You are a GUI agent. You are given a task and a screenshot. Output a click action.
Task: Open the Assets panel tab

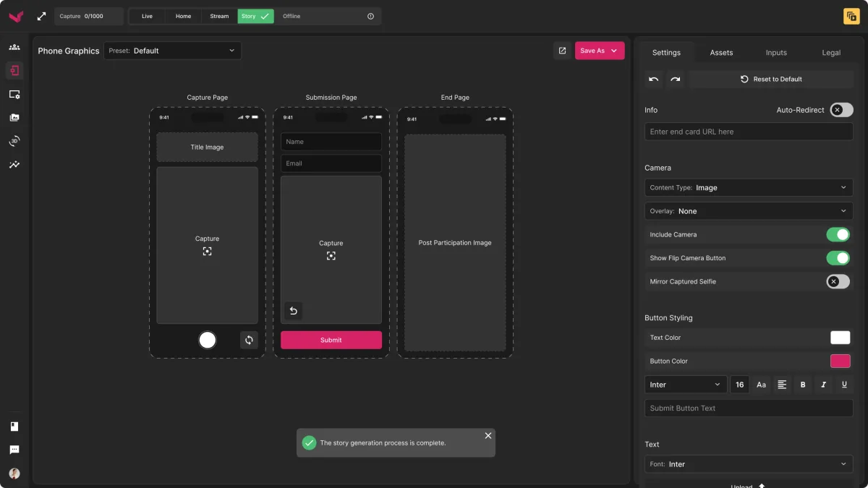721,52
